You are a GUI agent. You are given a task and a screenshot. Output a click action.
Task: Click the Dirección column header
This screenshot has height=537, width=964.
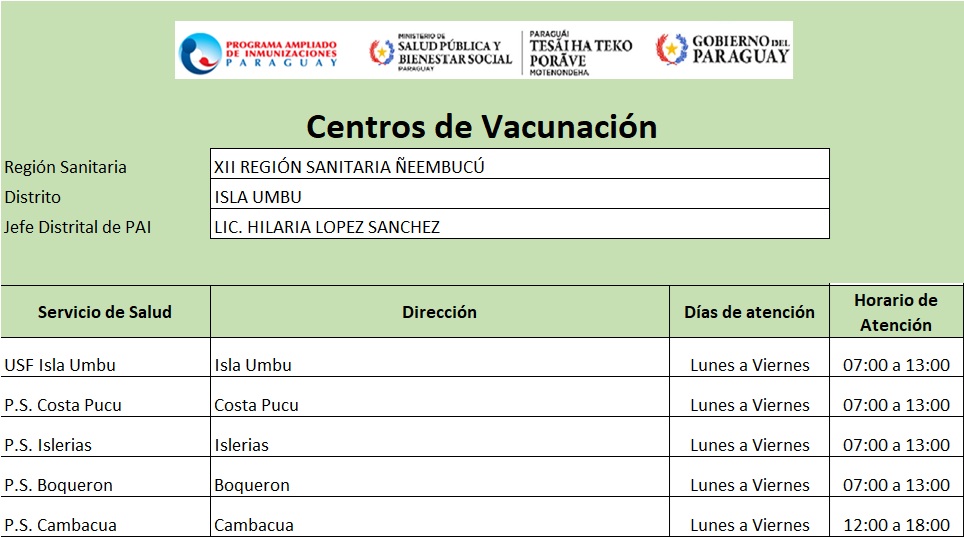[x=439, y=312]
